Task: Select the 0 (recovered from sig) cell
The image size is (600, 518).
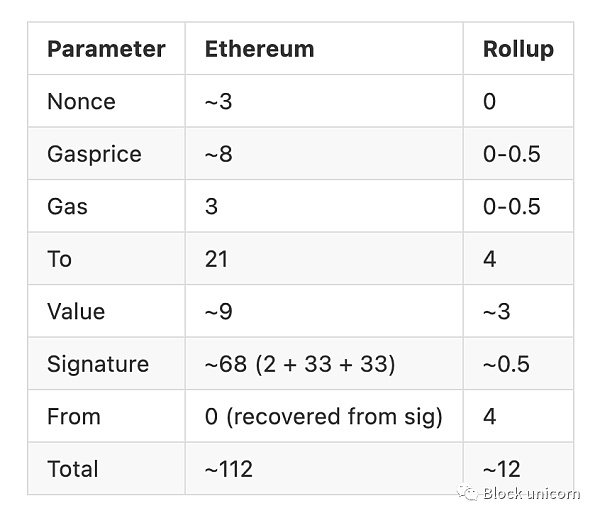Action: pos(324,416)
